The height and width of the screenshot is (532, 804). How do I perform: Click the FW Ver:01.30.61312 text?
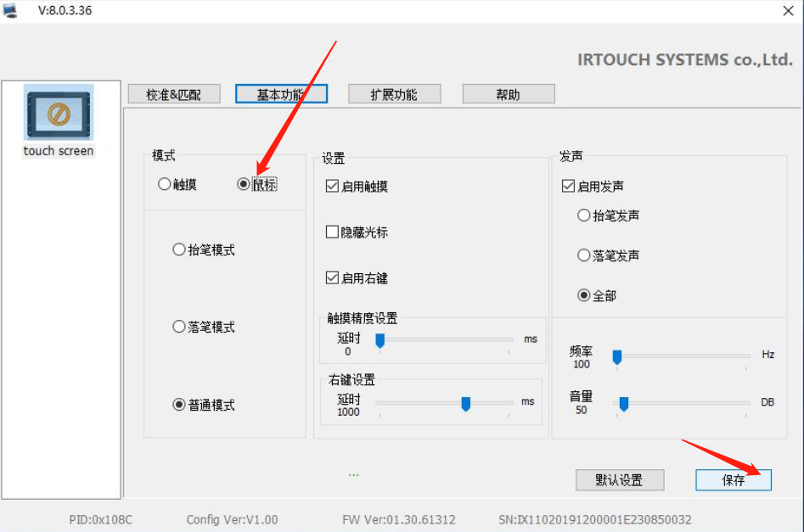coord(399,520)
